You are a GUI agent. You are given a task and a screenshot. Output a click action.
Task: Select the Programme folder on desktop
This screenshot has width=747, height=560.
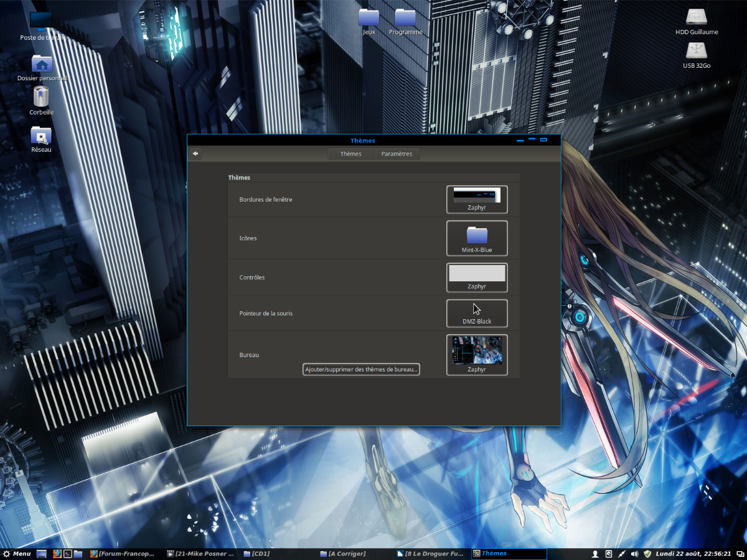[405, 22]
